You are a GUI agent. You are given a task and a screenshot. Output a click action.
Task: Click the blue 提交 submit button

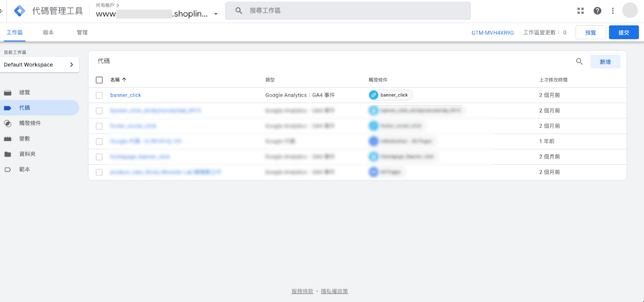tap(623, 33)
